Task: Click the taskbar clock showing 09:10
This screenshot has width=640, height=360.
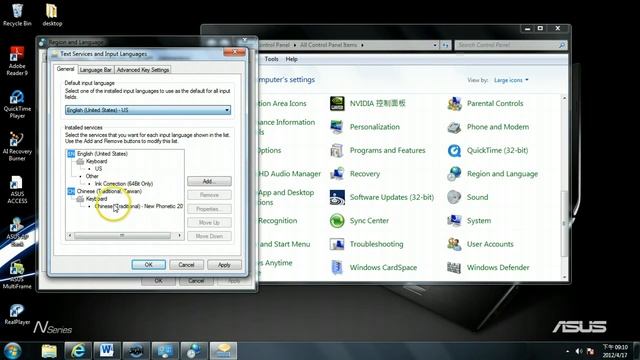Action: click(615, 351)
